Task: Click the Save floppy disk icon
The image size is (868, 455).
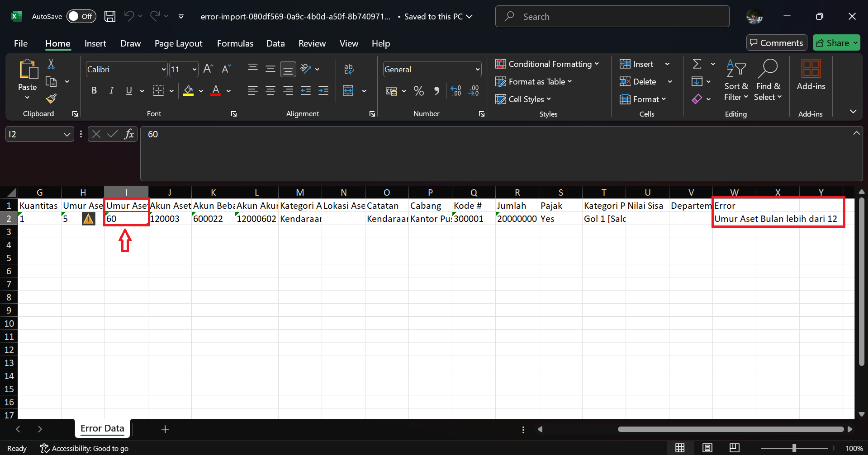Action: pyautogui.click(x=110, y=17)
